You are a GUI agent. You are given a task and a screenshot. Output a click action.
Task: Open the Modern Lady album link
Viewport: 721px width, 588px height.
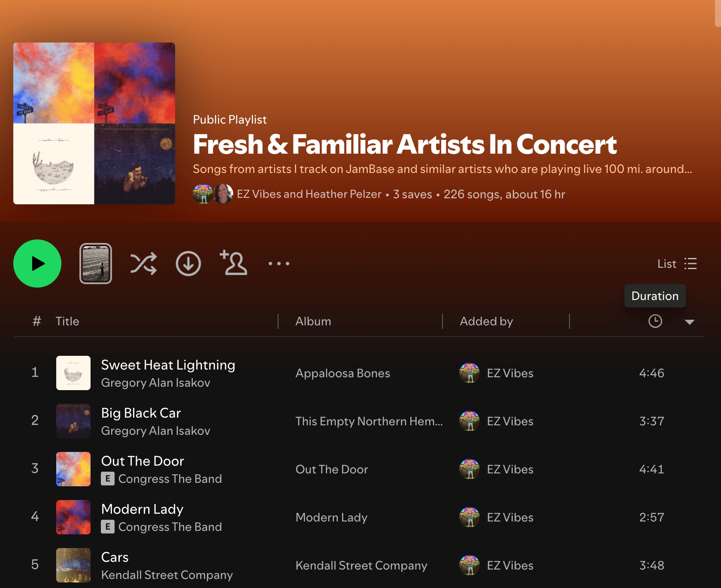point(331,518)
